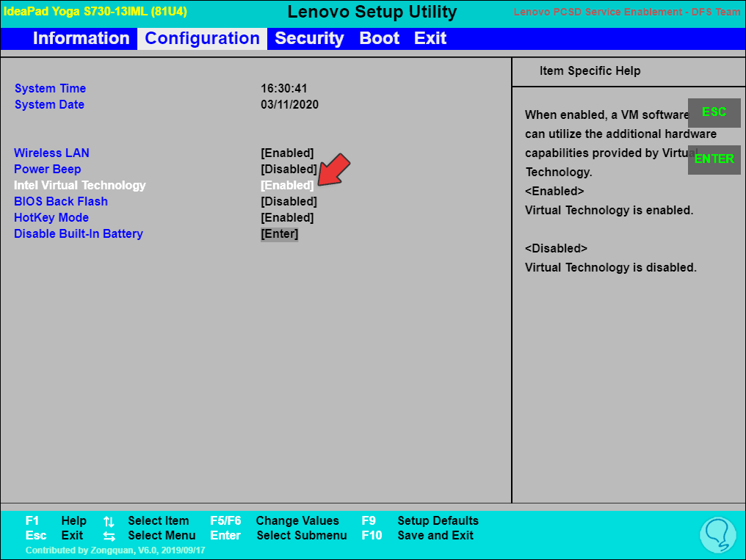Image resolution: width=746 pixels, height=560 pixels.
Task: Click the up-down arrows Select Item icon
Action: (109, 522)
